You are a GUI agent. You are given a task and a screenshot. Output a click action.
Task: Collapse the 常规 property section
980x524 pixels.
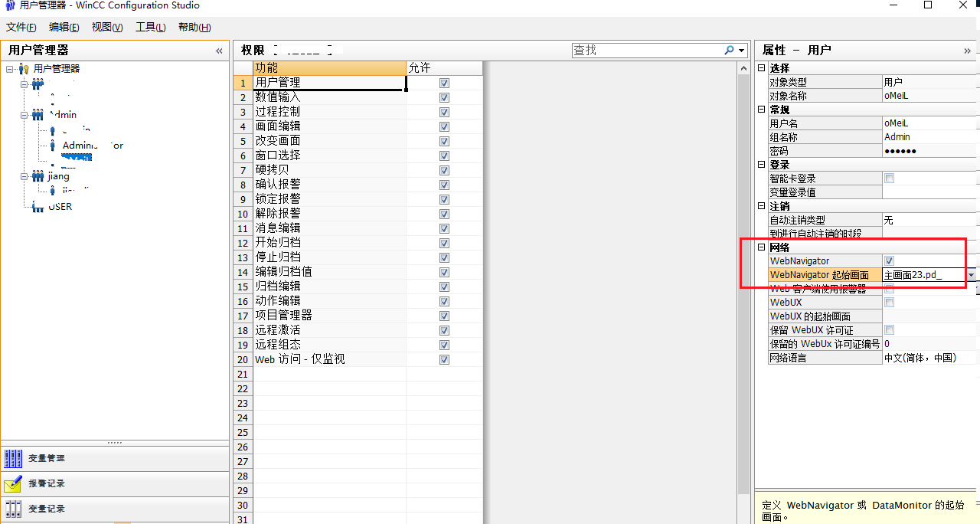click(761, 110)
